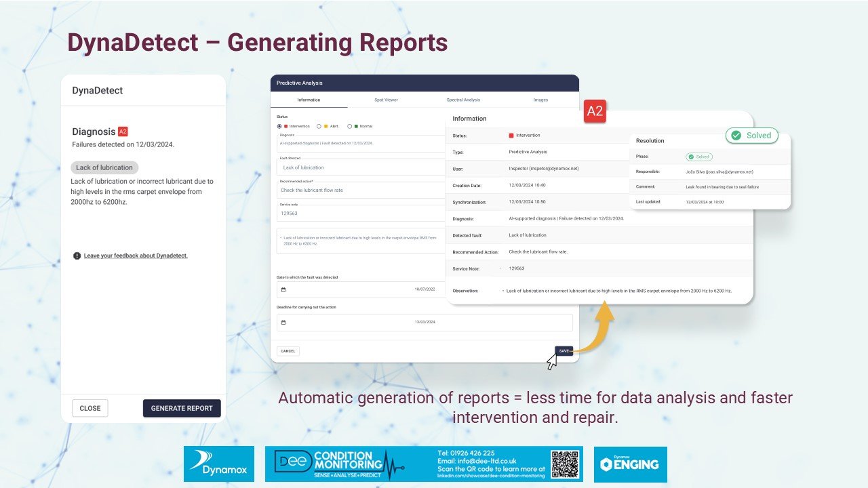The image size is (868, 488).
Task: Switch to the Information tab
Action: point(309,100)
